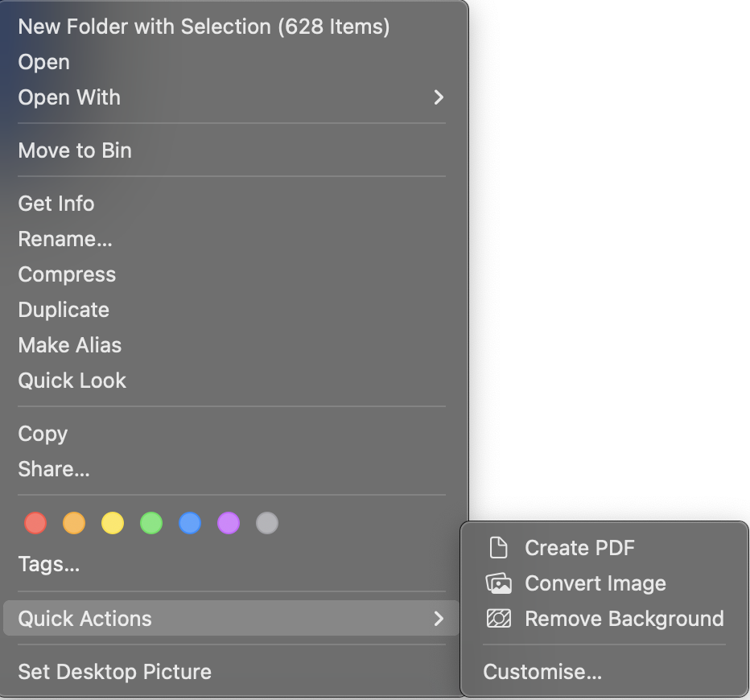750x700 pixels.
Task: Click the Create PDF document icon
Action: pyautogui.click(x=498, y=547)
